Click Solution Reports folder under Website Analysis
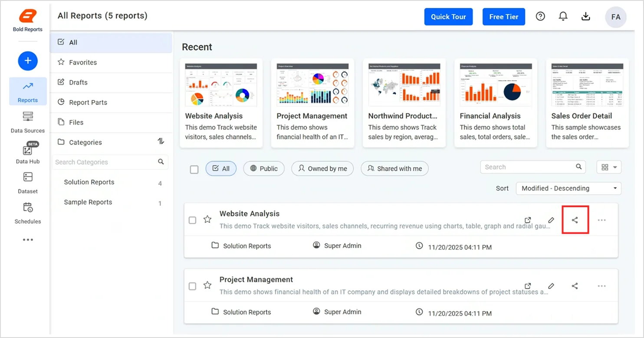The width and height of the screenshot is (644, 338). 241,246
